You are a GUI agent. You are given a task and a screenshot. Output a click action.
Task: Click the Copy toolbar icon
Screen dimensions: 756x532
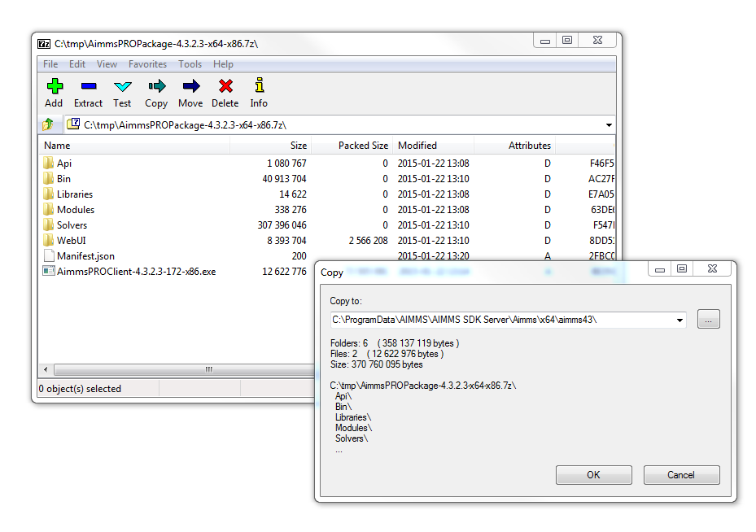tap(157, 86)
